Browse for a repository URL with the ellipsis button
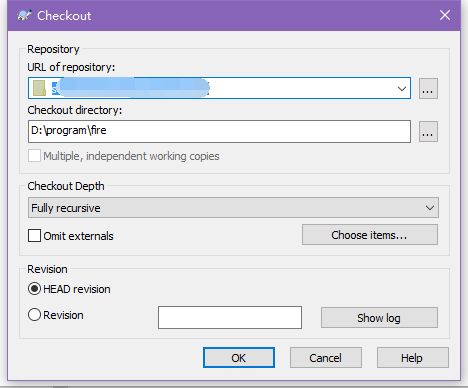The width and height of the screenshot is (468, 388). (428, 89)
